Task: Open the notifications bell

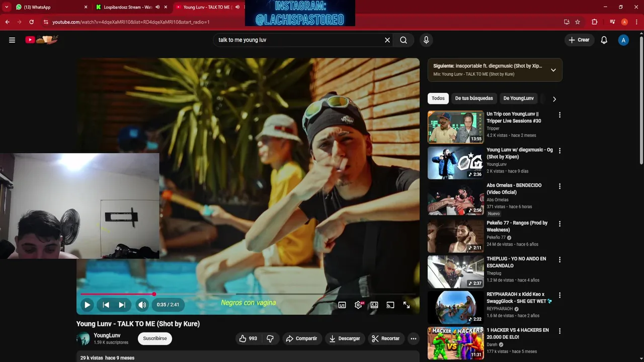Action: coord(604,40)
